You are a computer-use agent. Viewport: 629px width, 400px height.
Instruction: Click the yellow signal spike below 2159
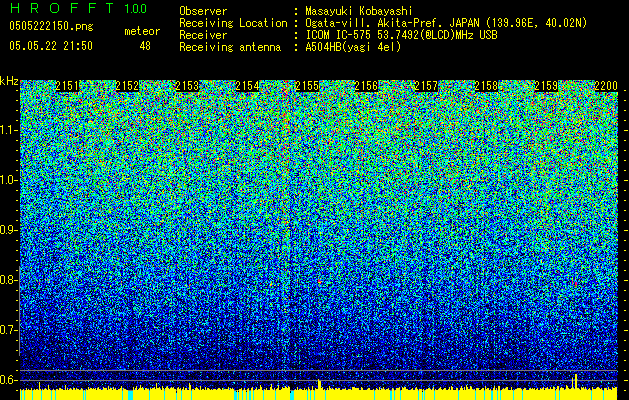tap(575, 381)
